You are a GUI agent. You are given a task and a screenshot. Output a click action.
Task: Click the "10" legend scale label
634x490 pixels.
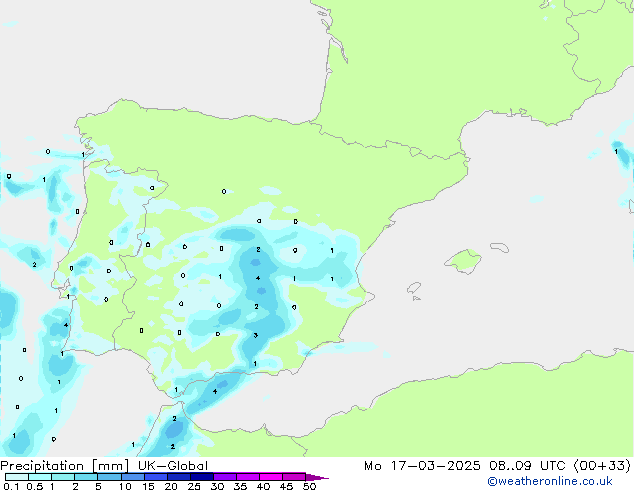point(125,486)
